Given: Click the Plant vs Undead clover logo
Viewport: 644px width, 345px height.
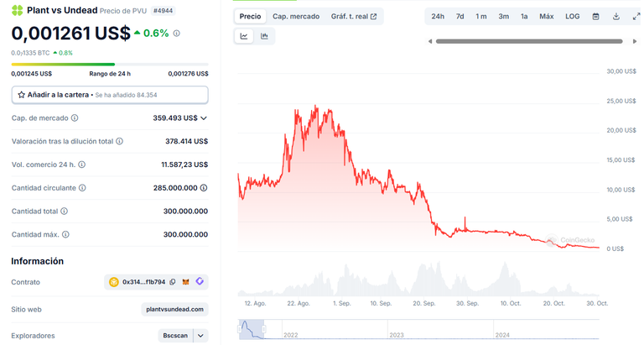Looking at the screenshot, I should click(18, 10).
